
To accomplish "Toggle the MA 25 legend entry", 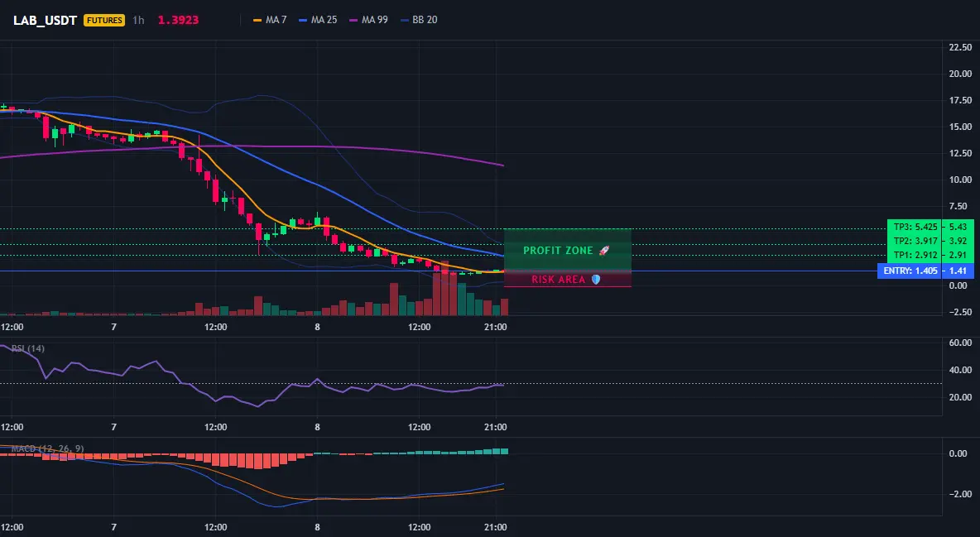I will [318, 20].
